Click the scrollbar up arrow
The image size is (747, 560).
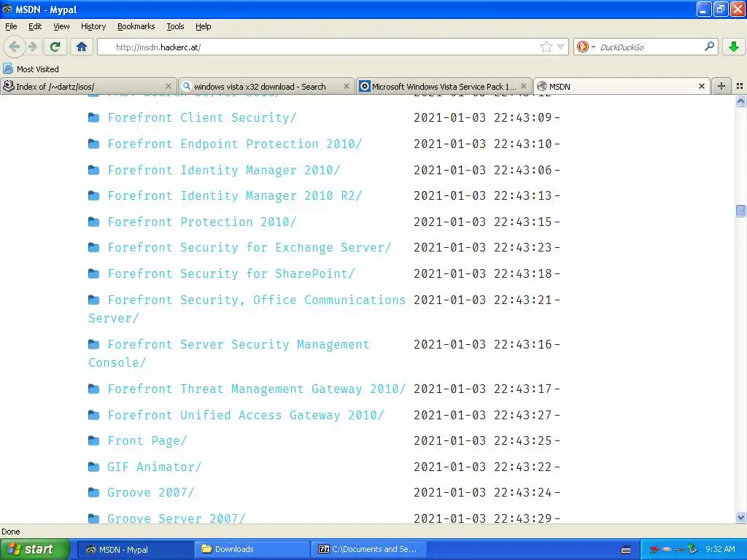pyautogui.click(x=740, y=101)
